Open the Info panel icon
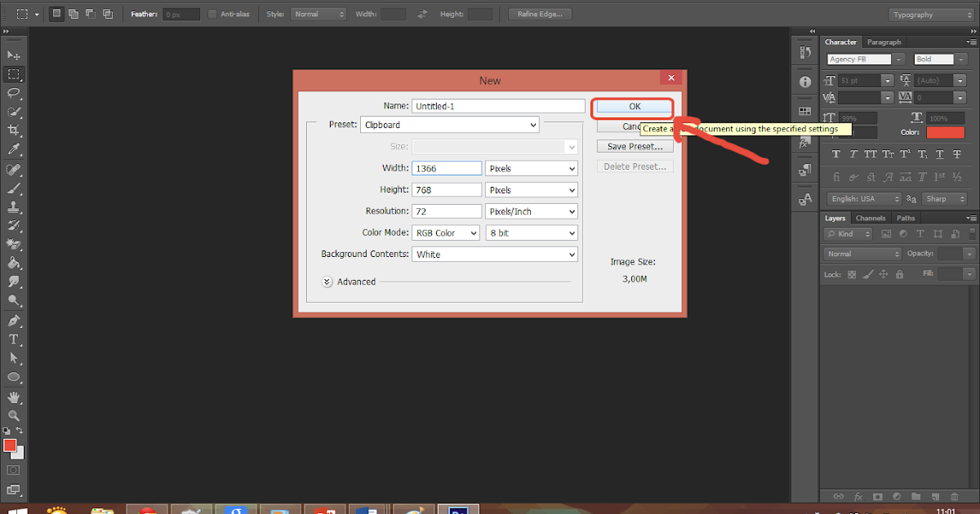Screen dimensions: 980x514 tap(804, 82)
